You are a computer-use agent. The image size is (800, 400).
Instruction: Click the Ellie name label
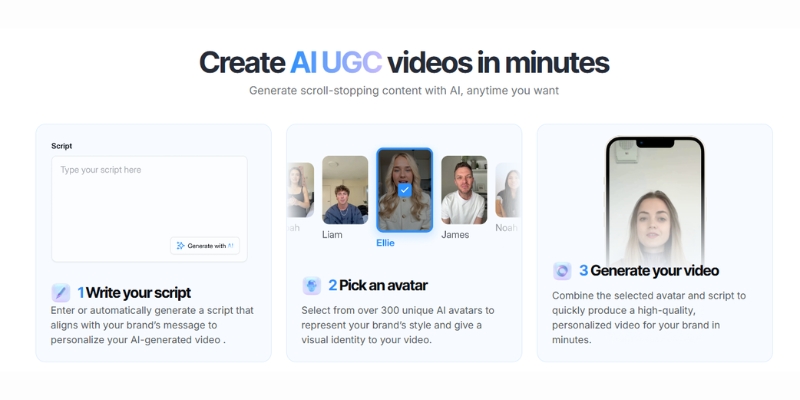(x=386, y=242)
